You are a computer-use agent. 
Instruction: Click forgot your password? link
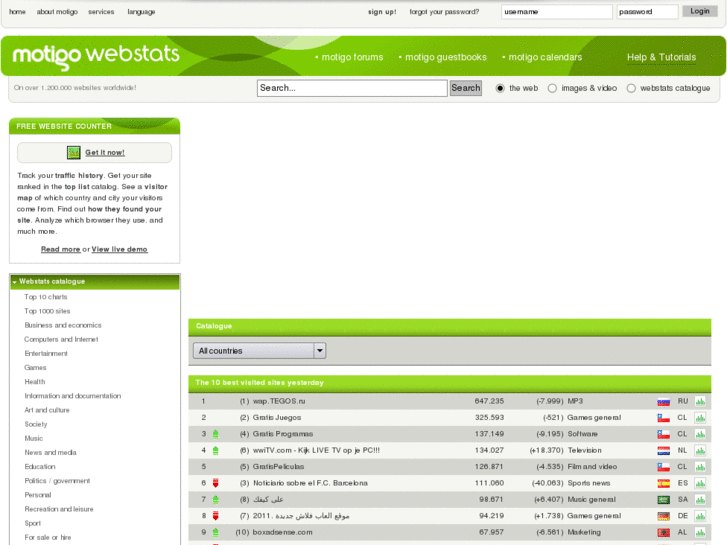point(444,12)
